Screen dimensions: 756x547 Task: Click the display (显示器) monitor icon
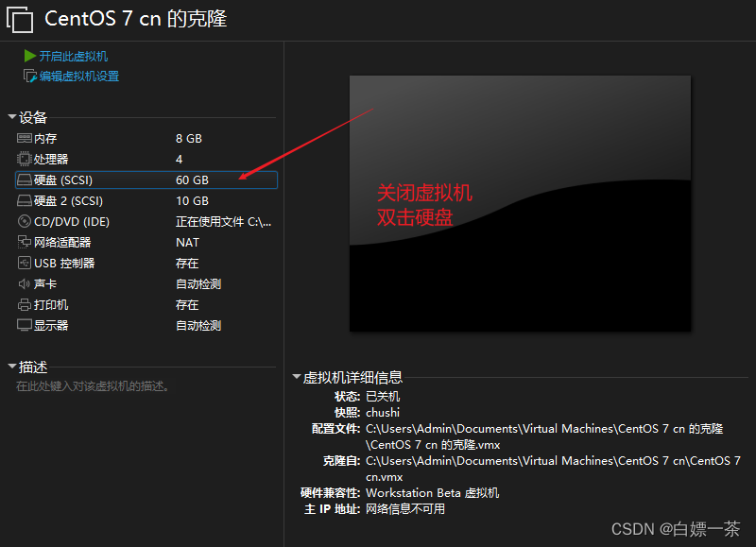[x=25, y=325]
